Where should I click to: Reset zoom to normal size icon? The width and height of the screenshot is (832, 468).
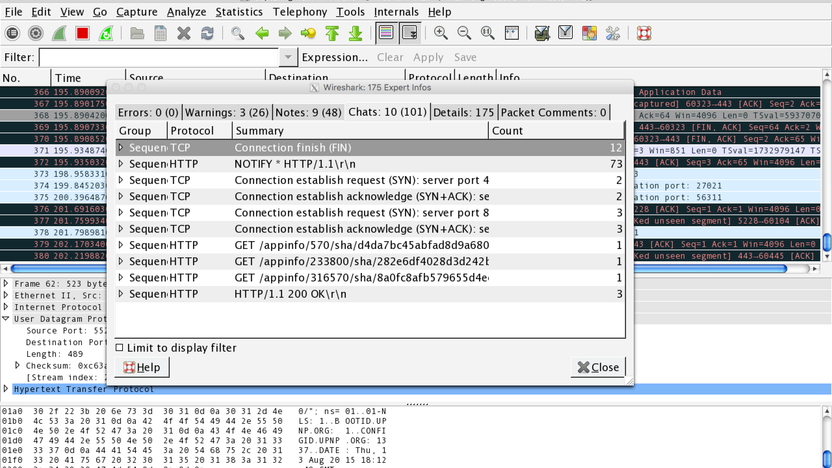488,33
